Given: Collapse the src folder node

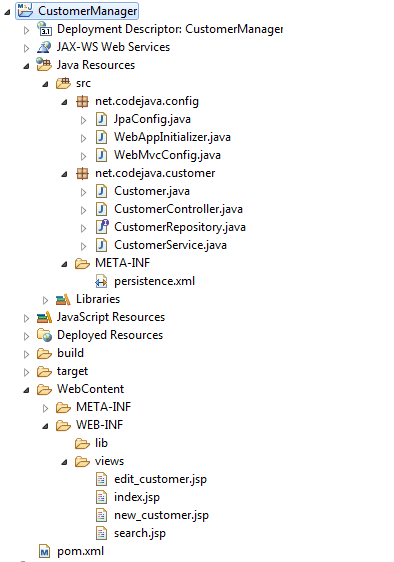Looking at the screenshot, I should point(45,85).
